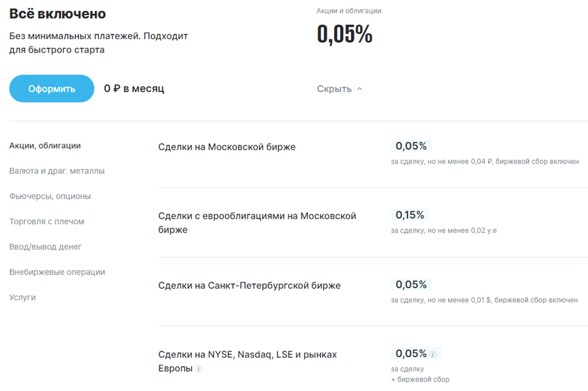This screenshot has height=391, width=588.
Task: Click the blue Оформить button
Action: tap(51, 89)
